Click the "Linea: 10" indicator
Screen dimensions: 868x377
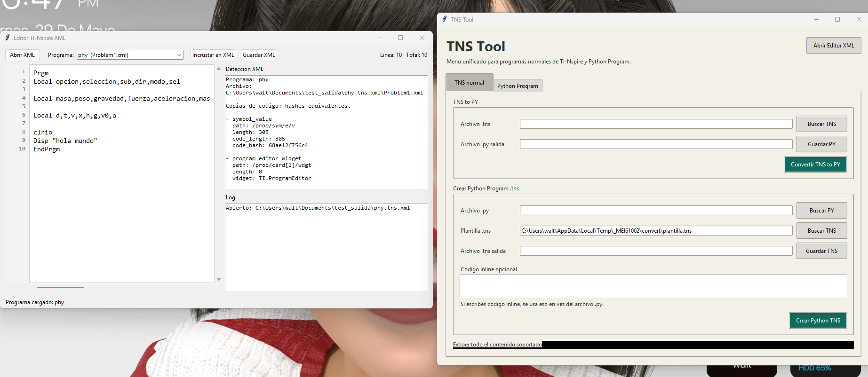coord(391,55)
